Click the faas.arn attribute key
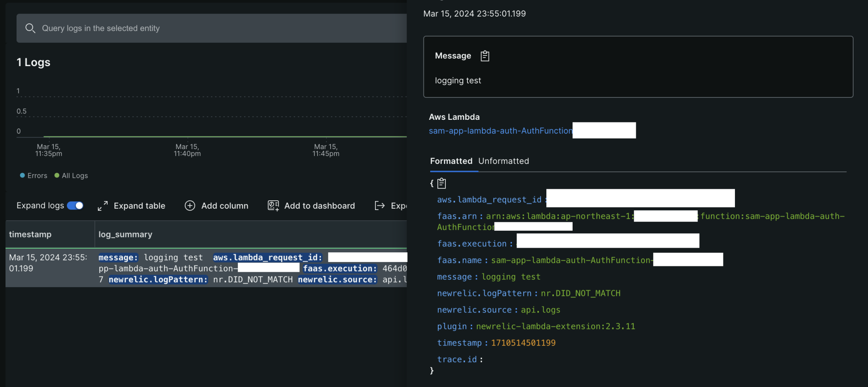This screenshot has height=387, width=868. 457,216
